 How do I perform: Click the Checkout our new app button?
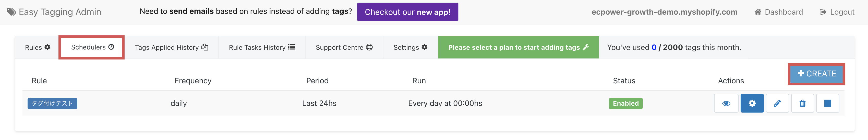[407, 12]
